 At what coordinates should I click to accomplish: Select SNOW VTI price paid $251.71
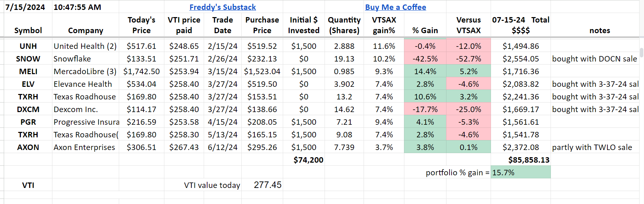(x=184, y=59)
